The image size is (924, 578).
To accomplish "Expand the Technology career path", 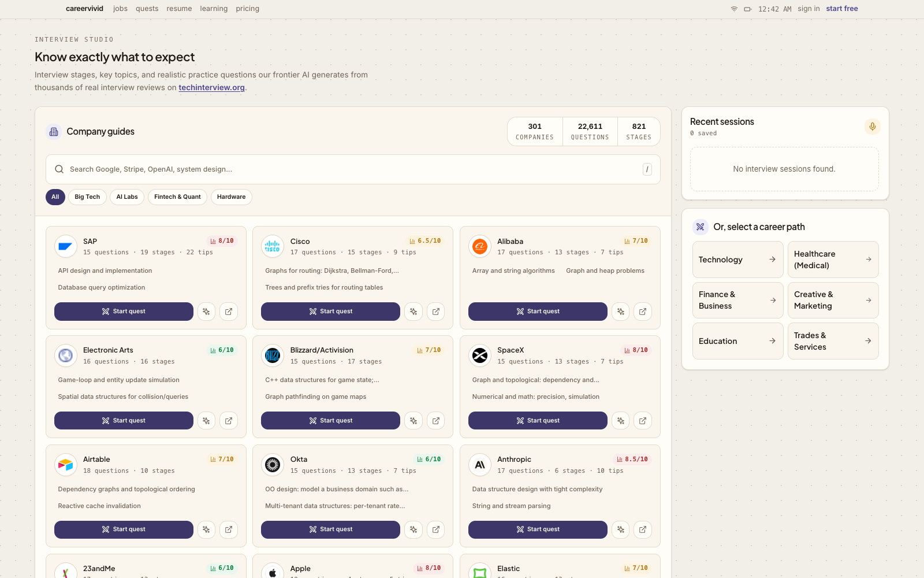I will click(x=738, y=260).
